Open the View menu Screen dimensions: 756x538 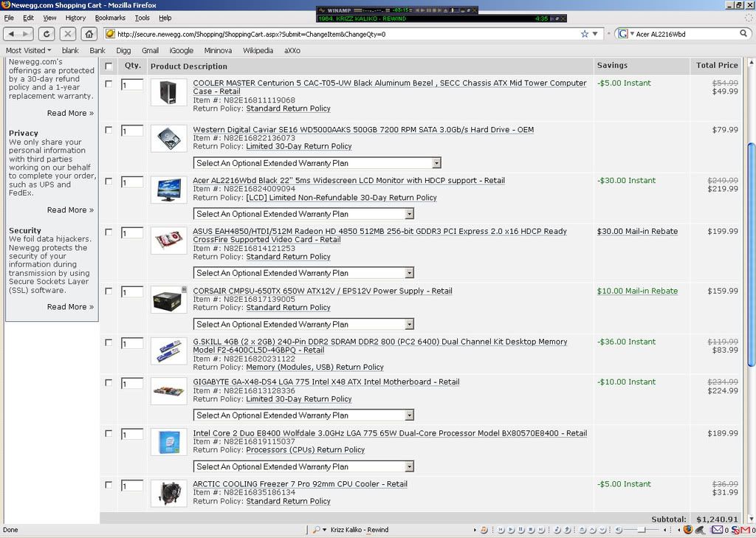coord(49,18)
